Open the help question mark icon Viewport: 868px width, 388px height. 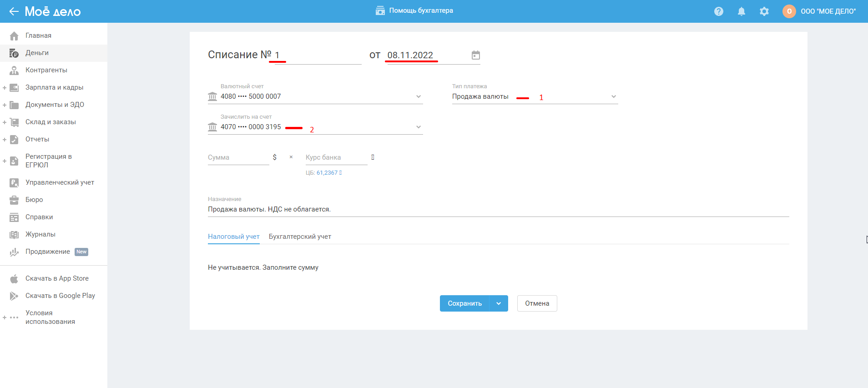point(718,11)
